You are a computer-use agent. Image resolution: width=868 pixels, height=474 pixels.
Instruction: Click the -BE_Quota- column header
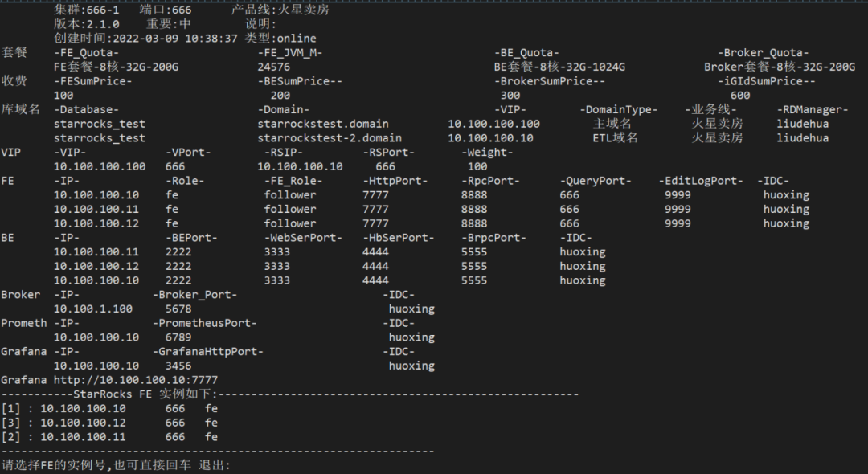(x=526, y=53)
